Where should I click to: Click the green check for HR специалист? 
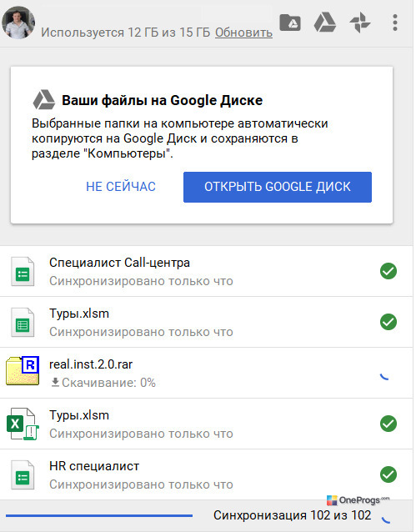tap(388, 474)
